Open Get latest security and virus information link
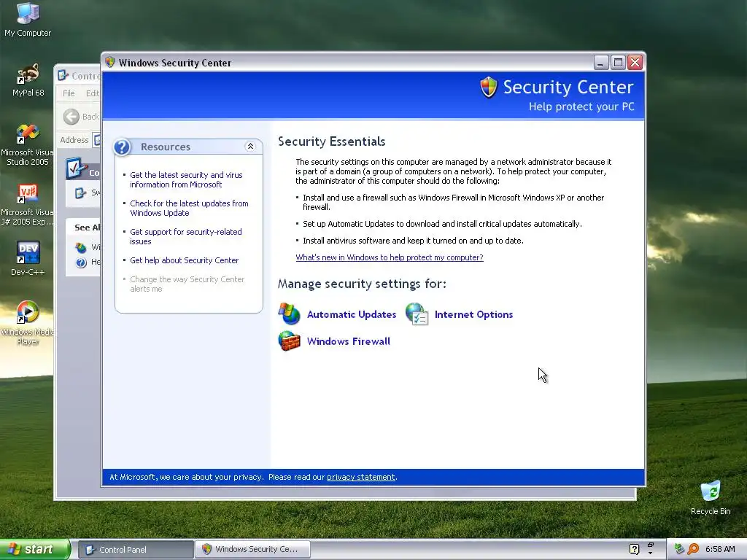Image resolution: width=747 pixels, height=560 pixels. pos(186,179)
